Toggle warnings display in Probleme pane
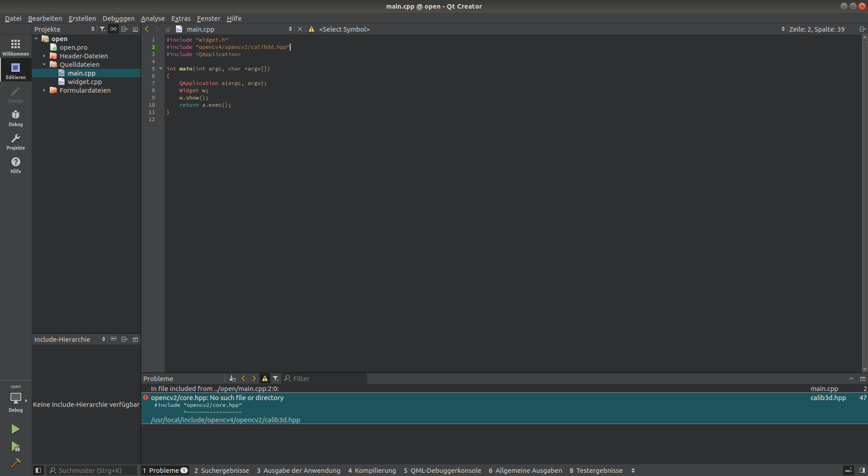 click(x=265, y=378)
